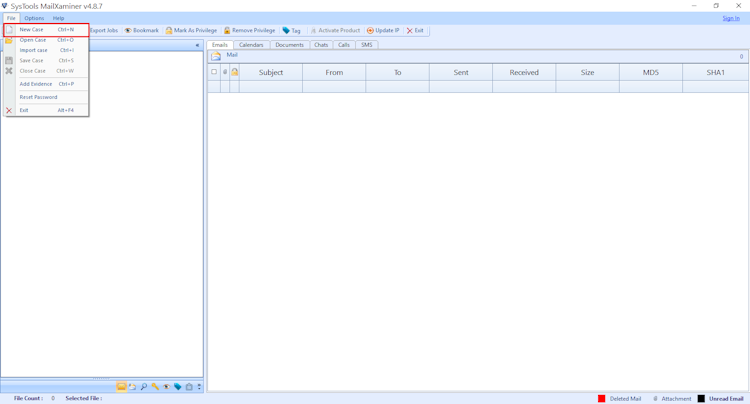The height and width of the screenshot is (404, 750).
Task: Sort by the From column header
Action: coord(334,73)
